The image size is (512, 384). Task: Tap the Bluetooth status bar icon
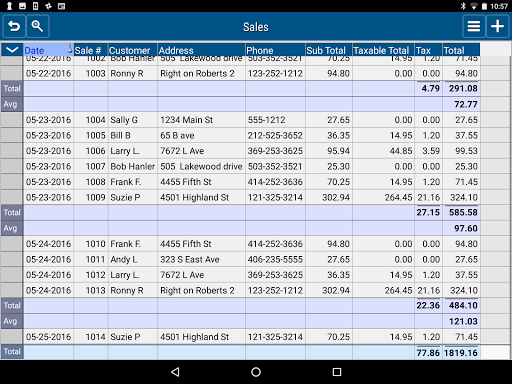pos(463,6)
